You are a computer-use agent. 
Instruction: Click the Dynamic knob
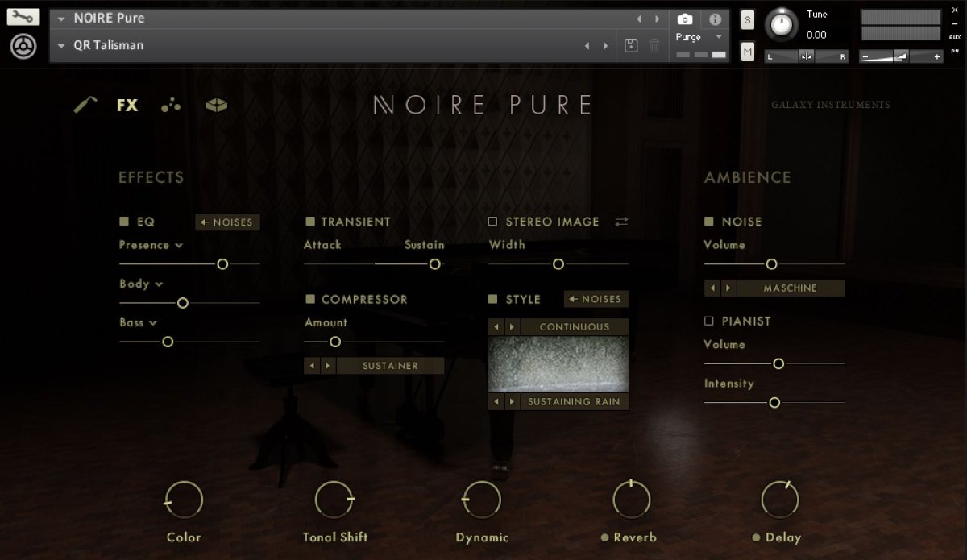coord(482,500)
